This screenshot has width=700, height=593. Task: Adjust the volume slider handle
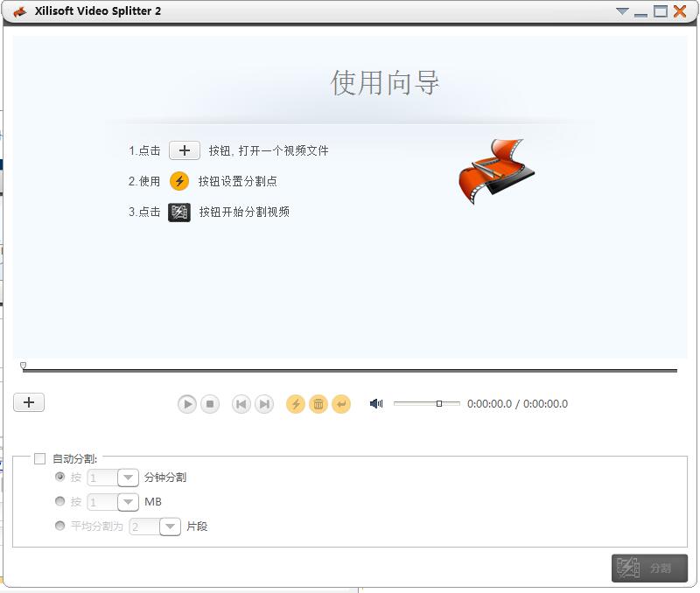(x=440, y=403)
